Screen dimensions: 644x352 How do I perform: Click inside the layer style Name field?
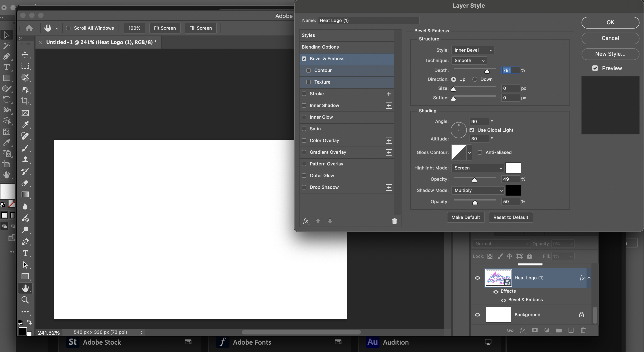(x=368, y=20)
